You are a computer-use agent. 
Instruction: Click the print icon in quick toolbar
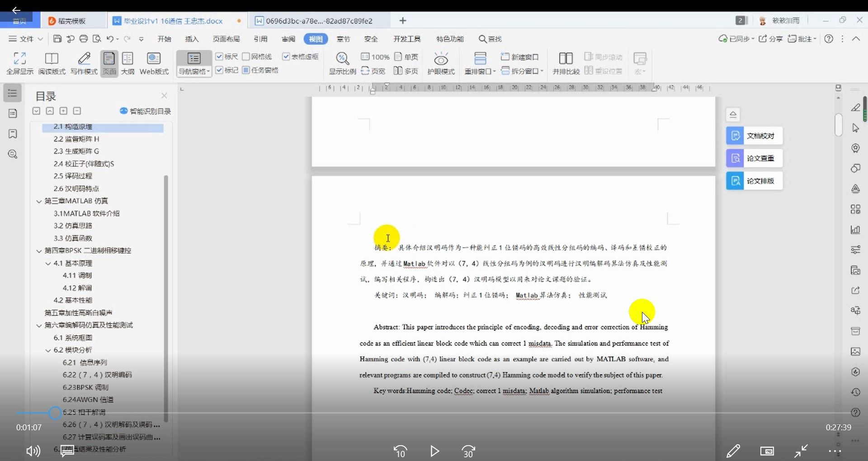pos(84,39)
